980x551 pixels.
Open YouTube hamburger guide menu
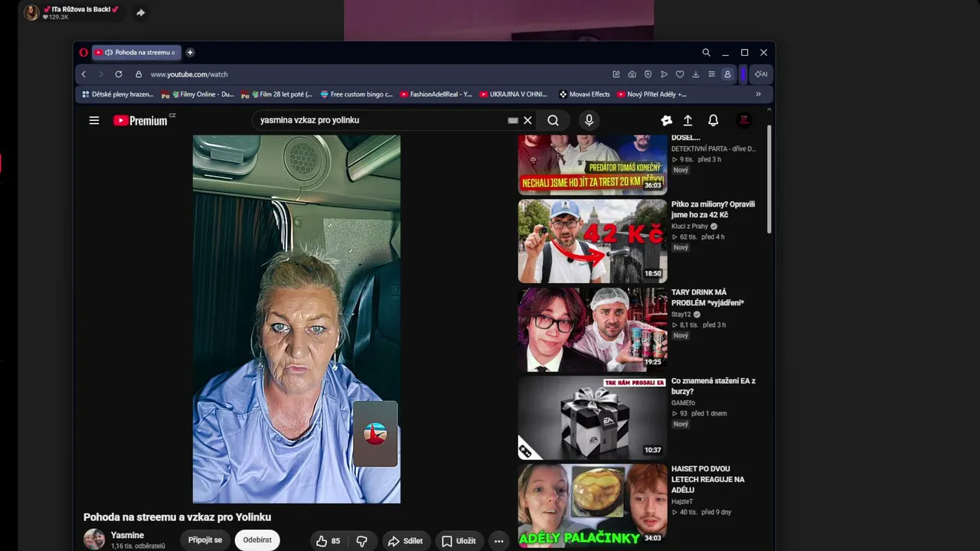coord(94,120)
